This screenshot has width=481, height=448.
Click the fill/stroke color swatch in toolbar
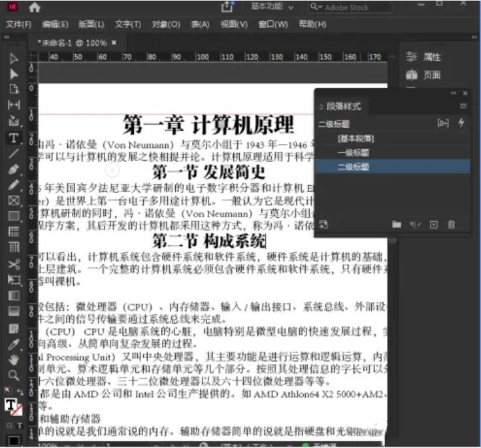pyautogui.click(x=12, y=405)
